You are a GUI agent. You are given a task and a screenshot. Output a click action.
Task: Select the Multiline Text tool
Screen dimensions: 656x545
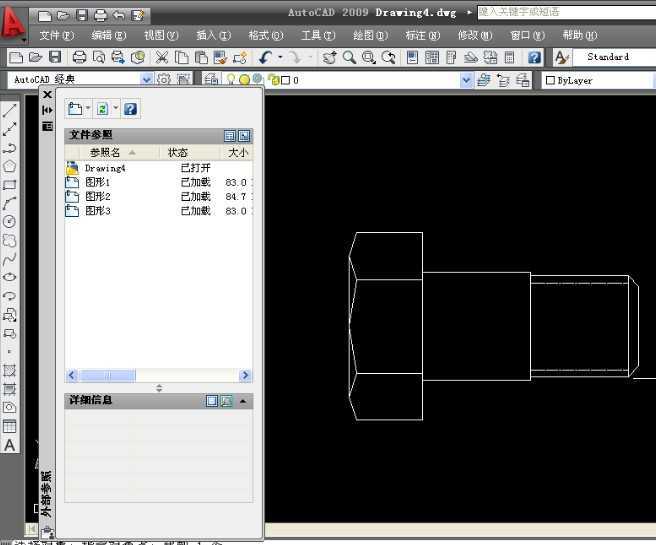pyautogui.click(x=9, y=445)
